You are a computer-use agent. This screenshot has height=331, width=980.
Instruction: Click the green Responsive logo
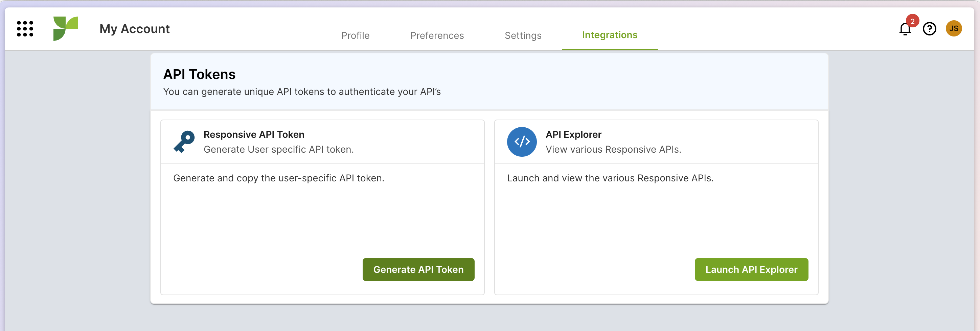click(65, 28)
